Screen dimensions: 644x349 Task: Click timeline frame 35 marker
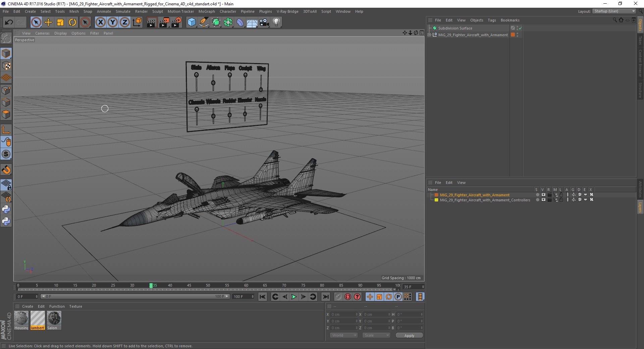point(151,286)
